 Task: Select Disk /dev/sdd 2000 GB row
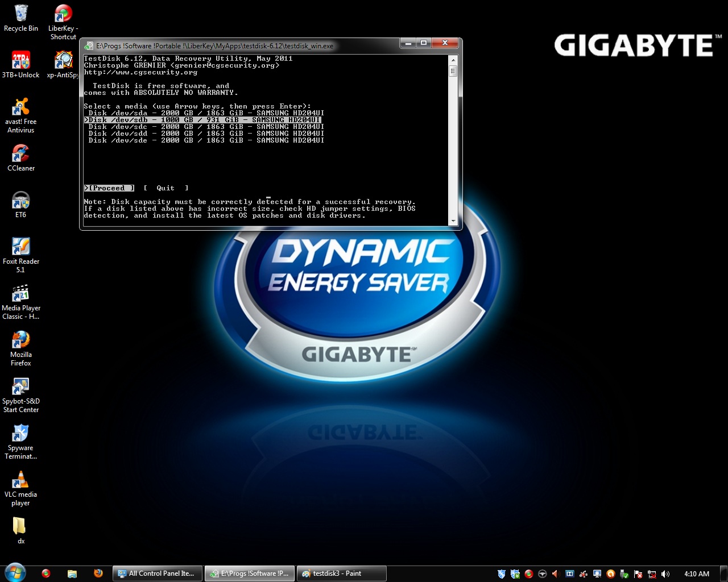[x=204, y=134]
